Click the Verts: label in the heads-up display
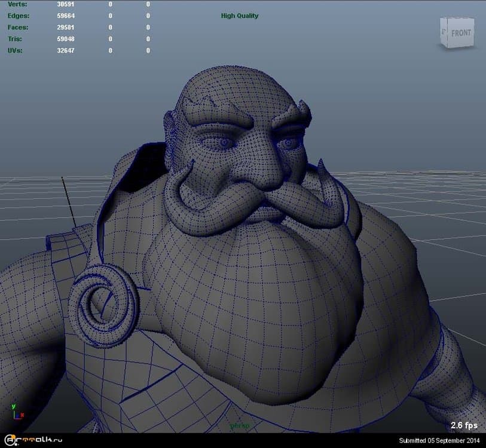The height and width of the screenshot is (448, 486). pyautogui.click(x=17, y=4)
